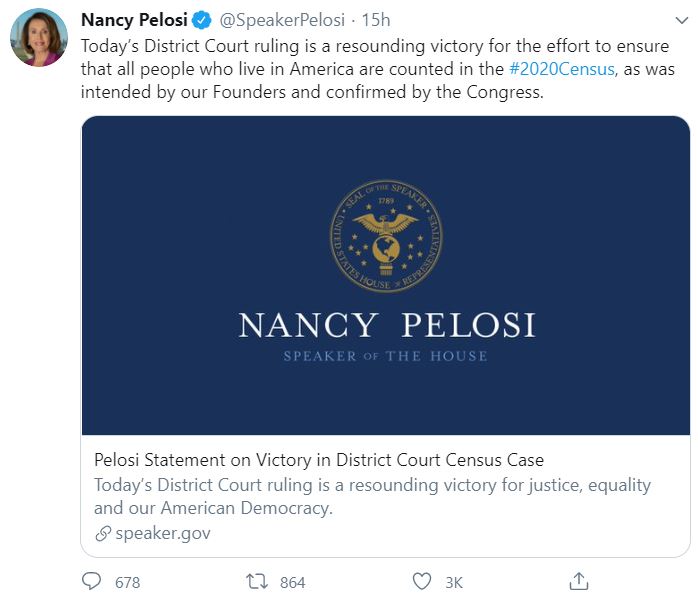698x600 pixels.
Task: Click the Speaker seal emblem in the card
Action: click(385, 237)
